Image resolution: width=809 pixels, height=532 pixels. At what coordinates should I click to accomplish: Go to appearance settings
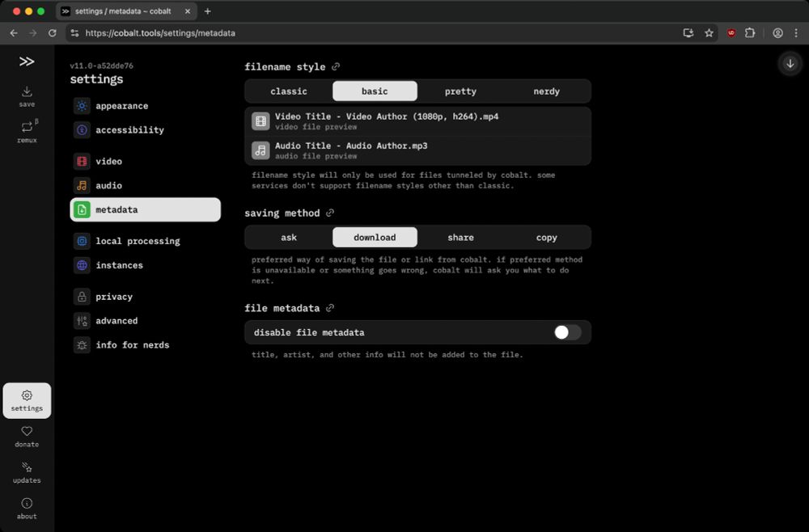point(146,106)
